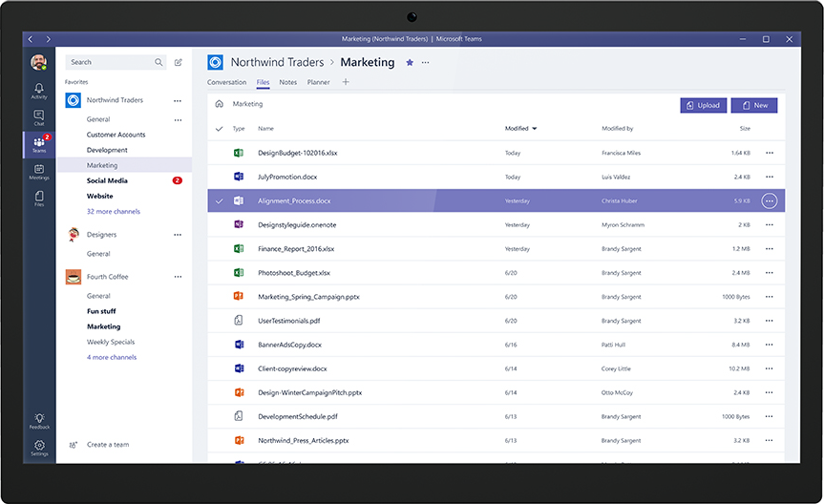Click the home icon in file breadcrumb
Screen dimensions: 824x504
(x=220, y=104)
